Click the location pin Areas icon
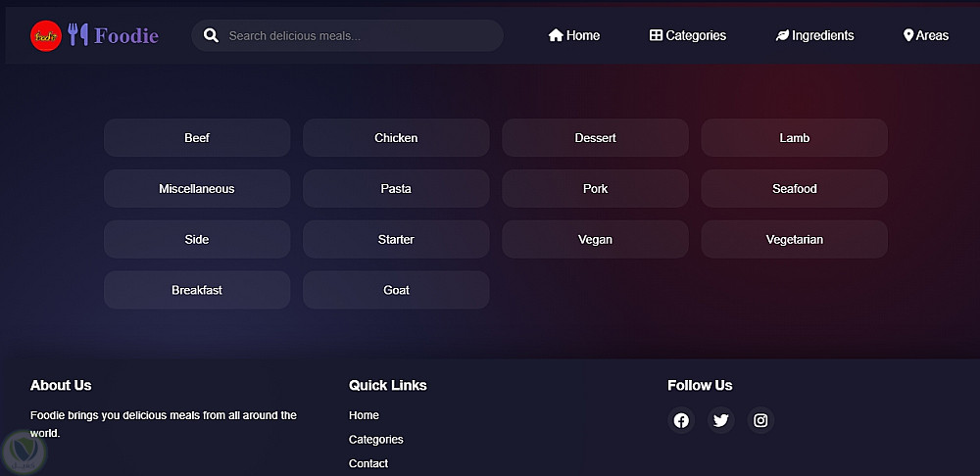Image resolution: width=980 pixels, height=476 pixels. [908, 35]
